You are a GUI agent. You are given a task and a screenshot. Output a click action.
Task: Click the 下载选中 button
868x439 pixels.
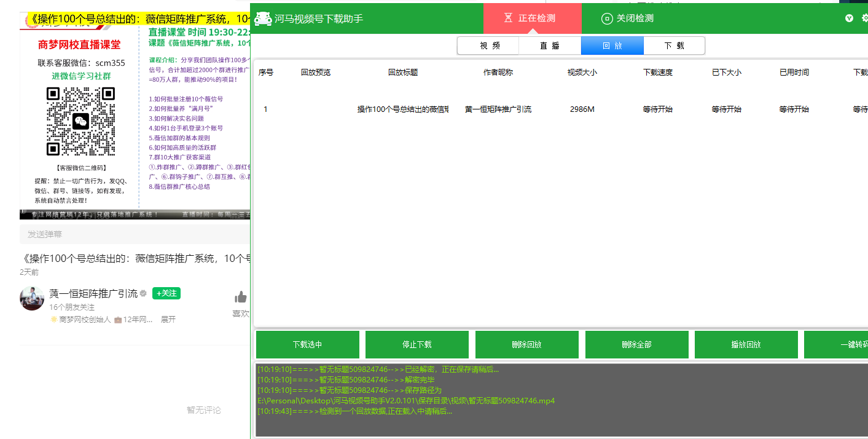click(x=308, y=344)
